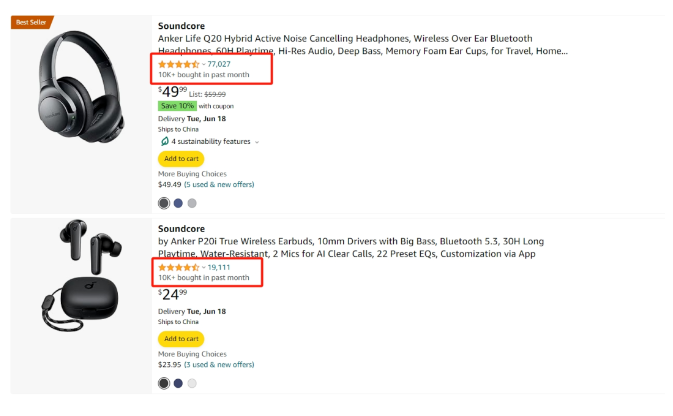Image resolution: width=673 pixels, height=416 pixels.
Task: Open the Anker Life Q20 headphones image
Action: click(x=81, y=87)
